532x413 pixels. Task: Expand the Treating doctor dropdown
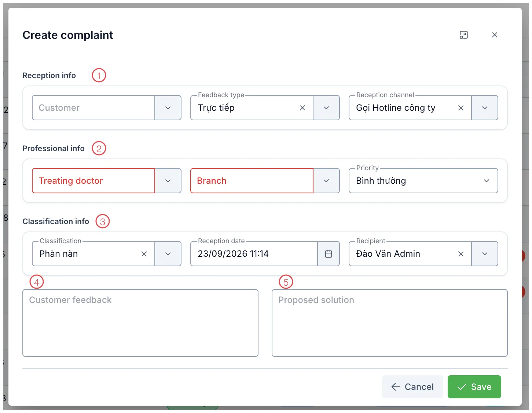(168, 181)
